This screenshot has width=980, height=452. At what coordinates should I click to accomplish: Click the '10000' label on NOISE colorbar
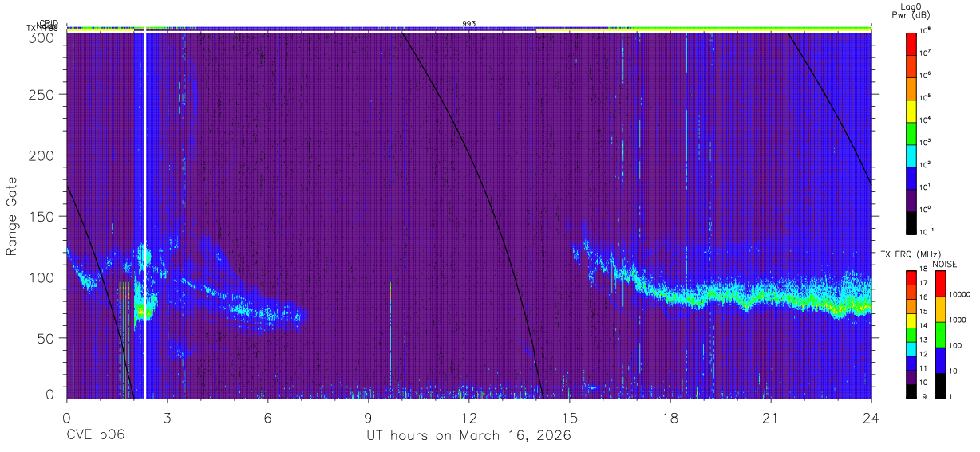(958, 294)
